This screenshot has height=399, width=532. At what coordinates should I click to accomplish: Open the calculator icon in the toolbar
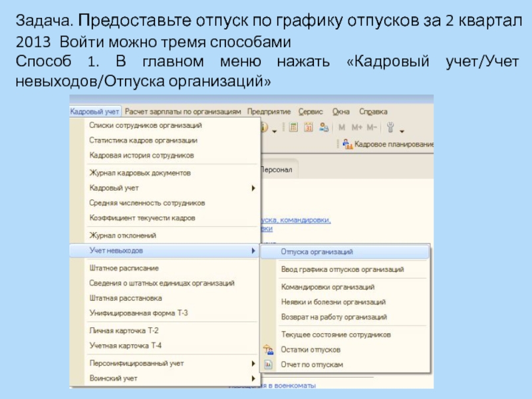[x=293, y=127]
